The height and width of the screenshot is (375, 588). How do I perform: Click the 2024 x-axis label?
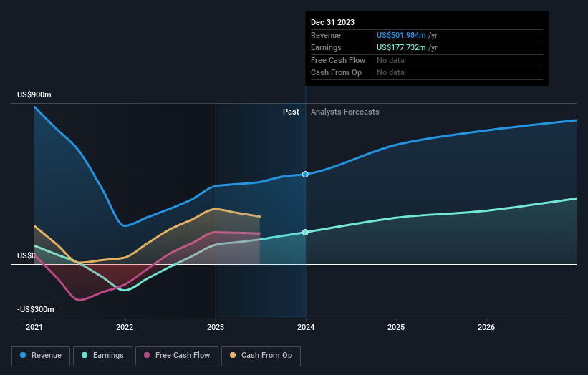306,328
